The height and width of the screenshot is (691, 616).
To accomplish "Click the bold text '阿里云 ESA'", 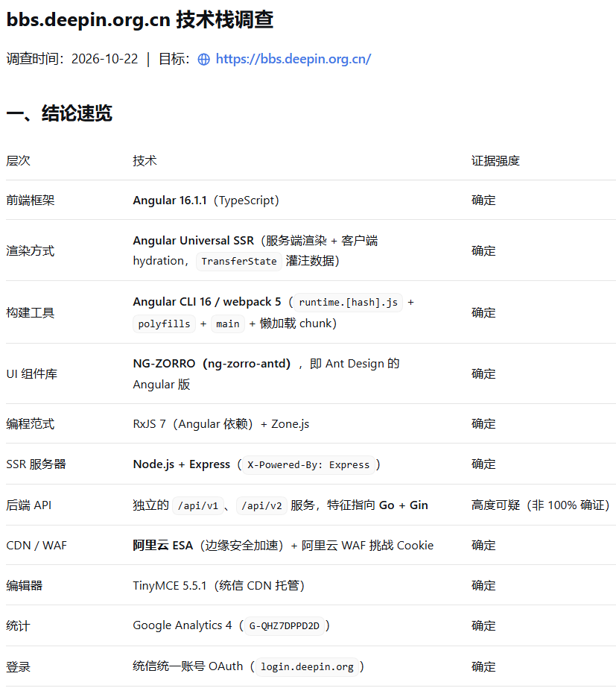I will pyautogui.click(x=163, y=546).
